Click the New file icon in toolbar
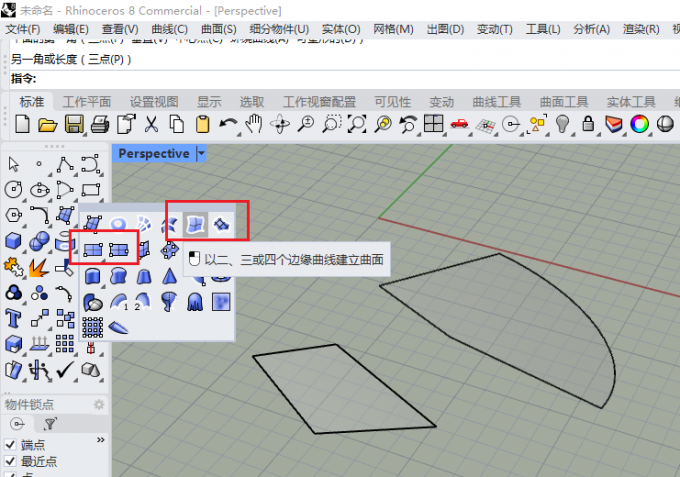 pos(22,124)
